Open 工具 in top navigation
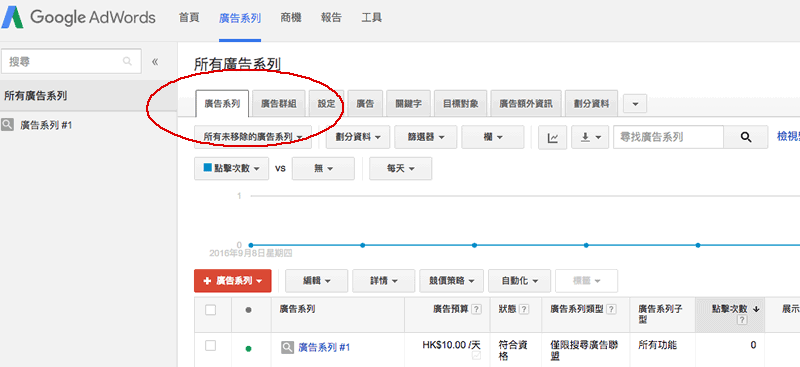Screen dimensions: 800x367 [371, 18]
